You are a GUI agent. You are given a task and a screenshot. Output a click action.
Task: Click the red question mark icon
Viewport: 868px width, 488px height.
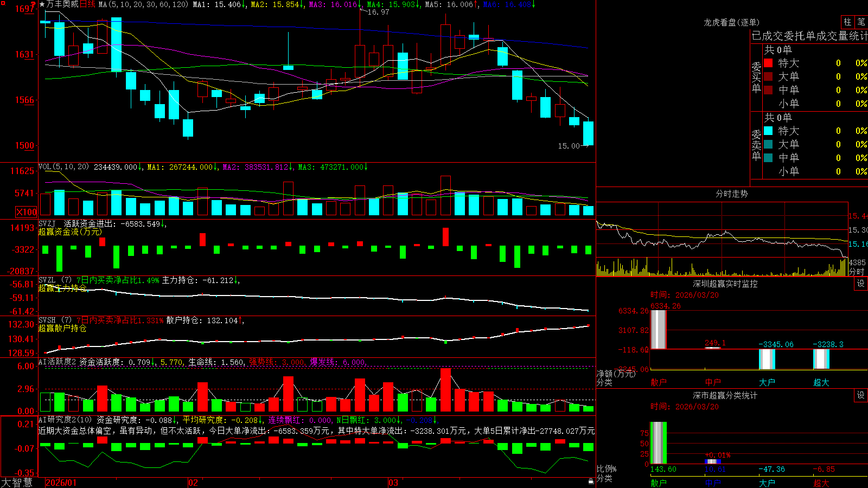(33, 5)
